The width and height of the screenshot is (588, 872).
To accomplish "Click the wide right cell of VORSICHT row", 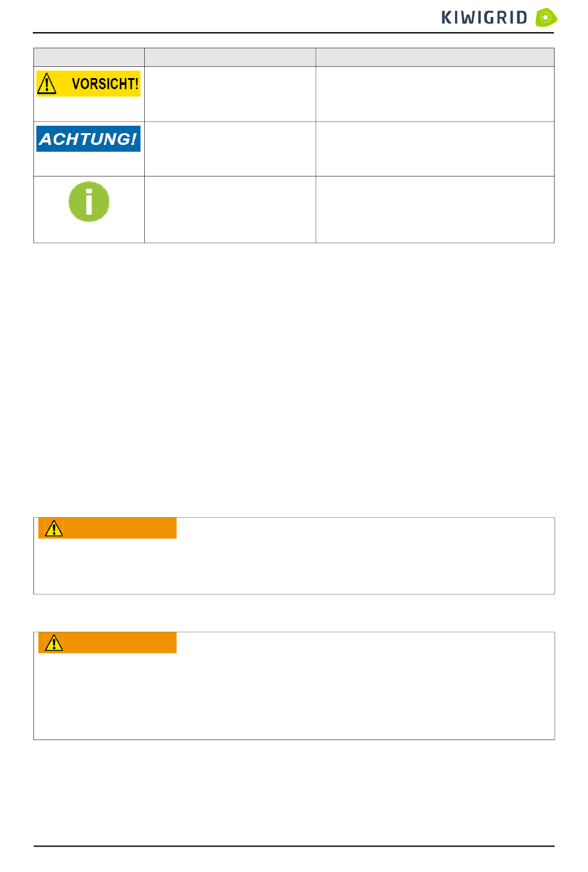I will click(435, 94).
